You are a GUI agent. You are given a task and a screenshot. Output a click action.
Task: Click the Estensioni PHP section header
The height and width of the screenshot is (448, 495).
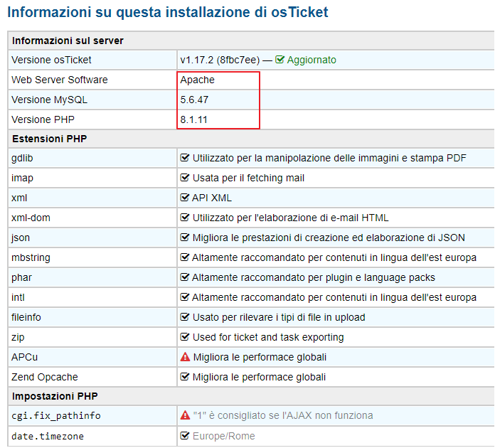pos(49,139)
